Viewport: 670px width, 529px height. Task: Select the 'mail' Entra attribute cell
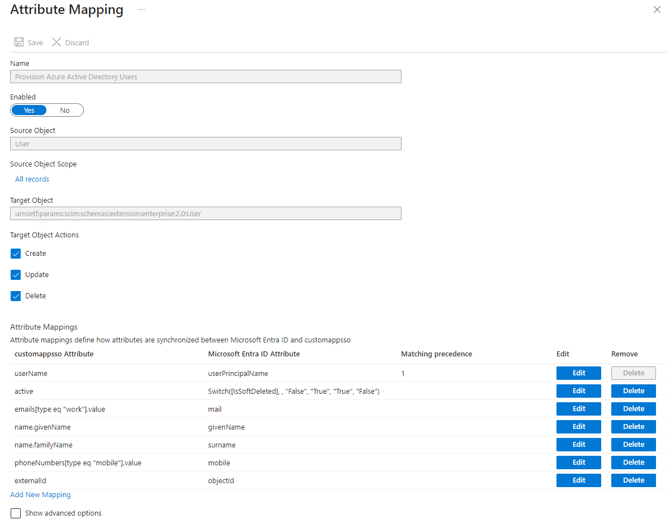coord(215,409)
